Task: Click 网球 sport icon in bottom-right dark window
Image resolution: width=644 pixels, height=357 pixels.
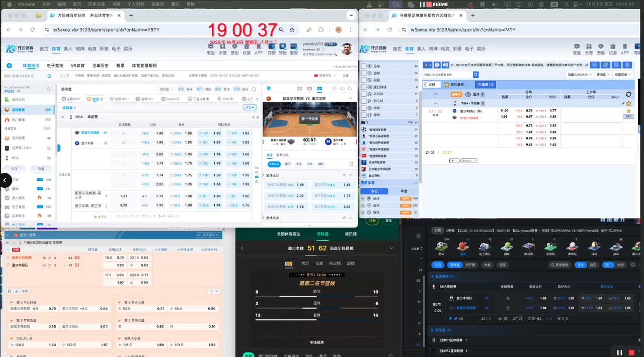Action: point(507,247)
